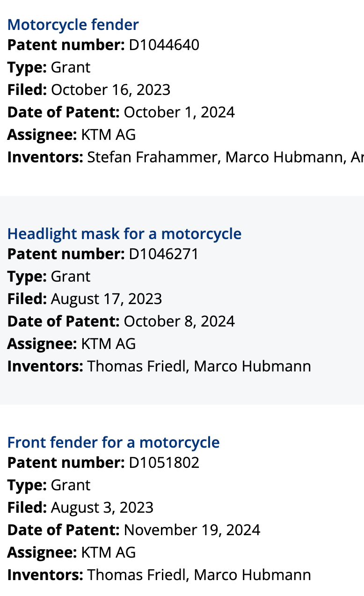
Task: Click Thomas Friedl in the Headlight mask entry
Action: [137, 366]
